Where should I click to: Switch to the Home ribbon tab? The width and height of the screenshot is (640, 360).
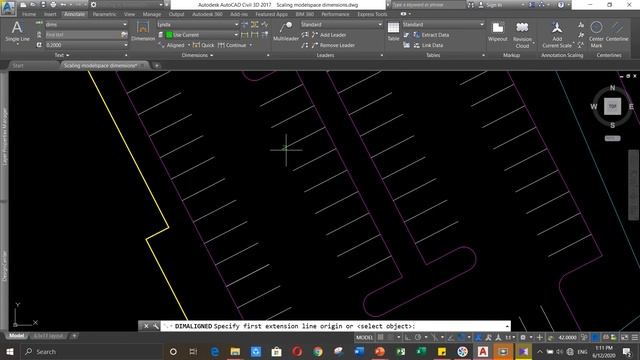click(29, 14)
